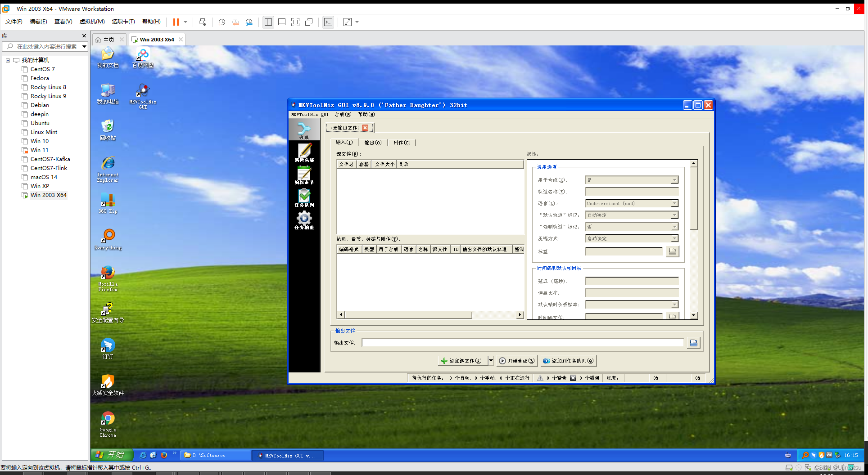The height and width of the screenshot is (475, 868).
Task: Open 默认帧时长或帧率 dropdown
Action: (632, 305)
